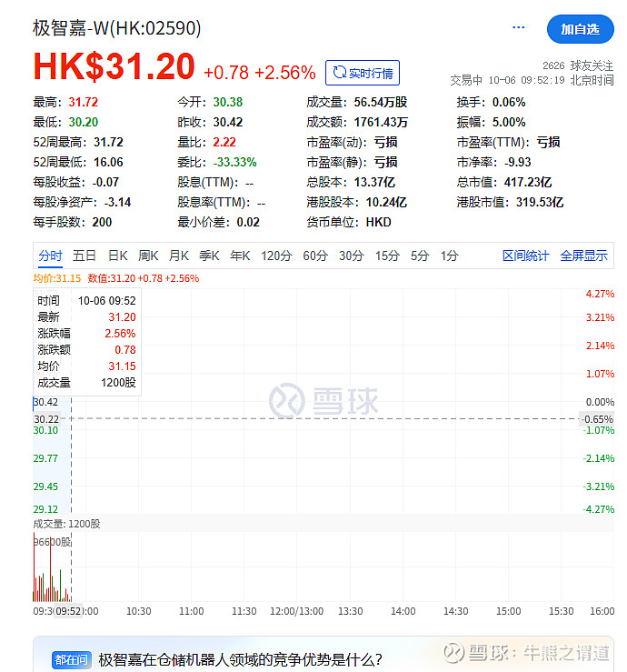
Task: Refresh quotes with the 实时行情 button
Action: tap(363, 73)
